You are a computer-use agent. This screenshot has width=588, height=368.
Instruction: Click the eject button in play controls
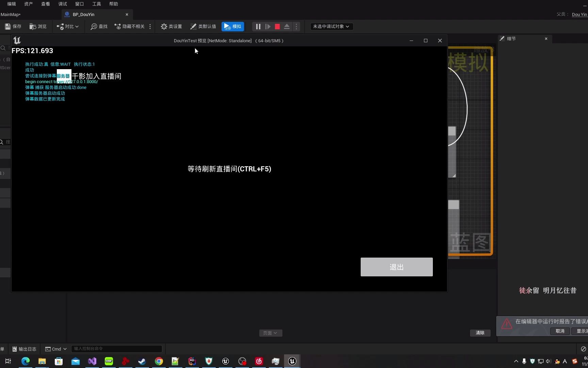click(287, 27)
